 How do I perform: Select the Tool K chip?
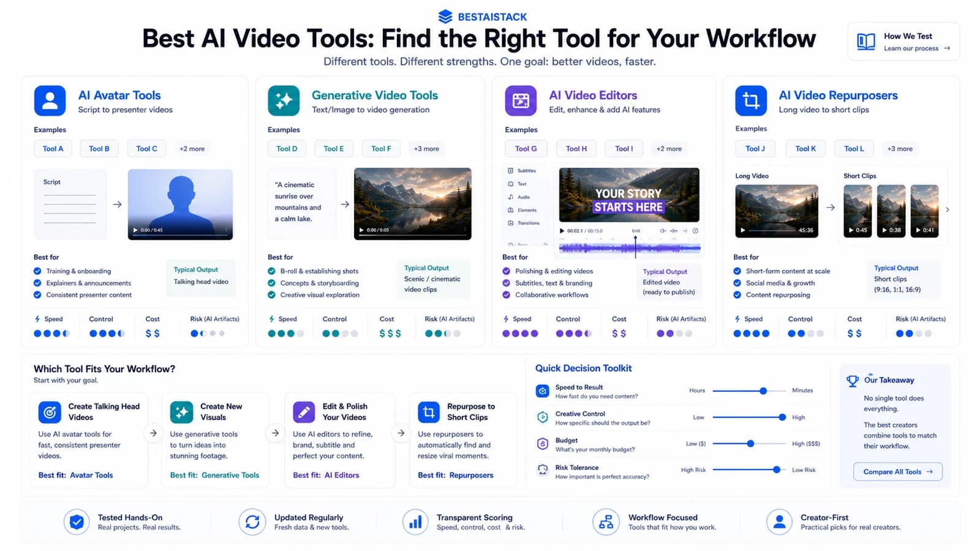click(805, 149)
